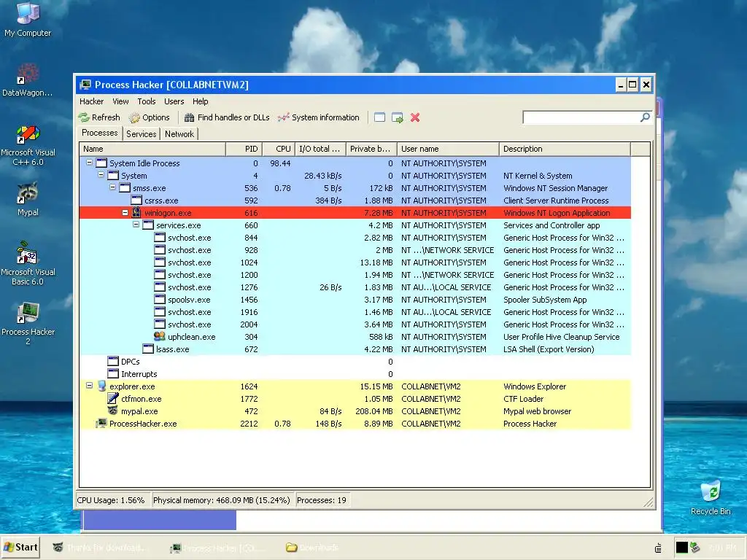747x560 pixels.
Task: Sort by Description column header
Action: pos(565,149)
